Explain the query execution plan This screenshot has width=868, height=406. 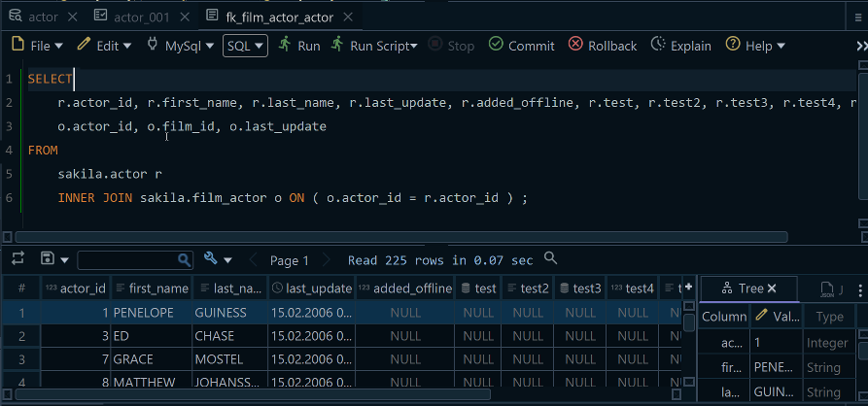click(x=681, y=46)
